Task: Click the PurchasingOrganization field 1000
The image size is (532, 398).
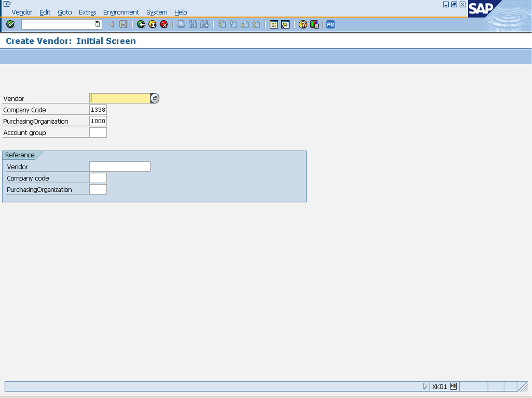Action: 98,121
